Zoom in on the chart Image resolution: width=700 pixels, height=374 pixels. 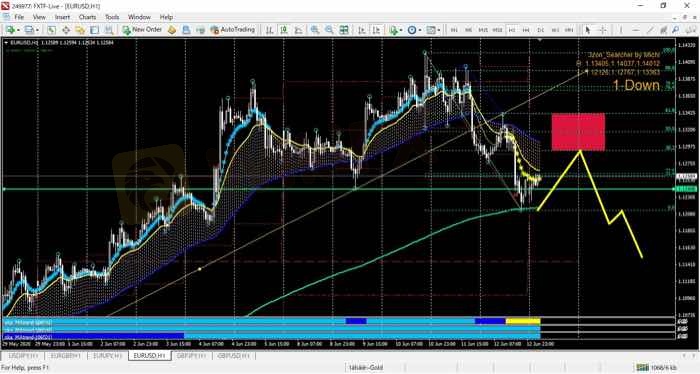coord(315,30)
